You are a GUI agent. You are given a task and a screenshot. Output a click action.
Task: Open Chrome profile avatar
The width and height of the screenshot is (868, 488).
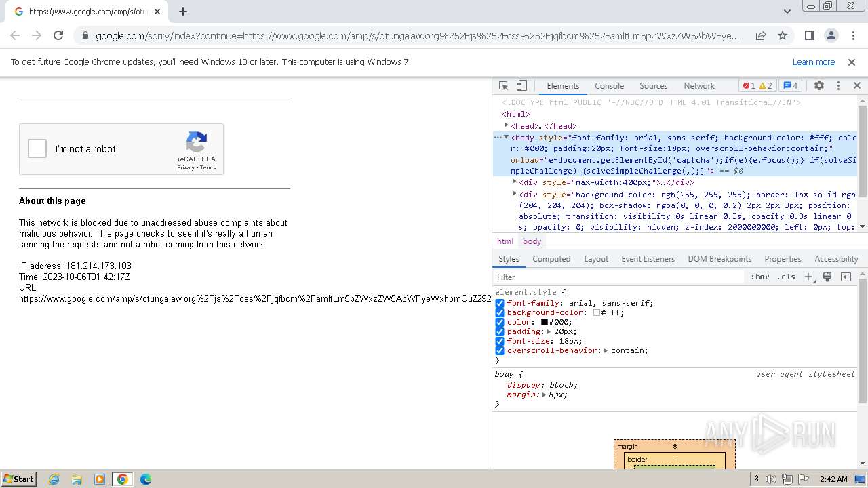[831, 36]
